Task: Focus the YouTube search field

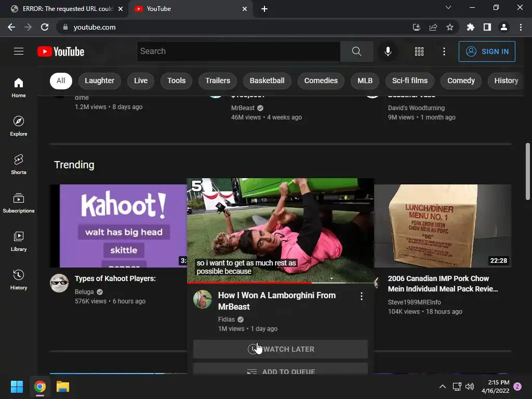Action: [238, 51]
